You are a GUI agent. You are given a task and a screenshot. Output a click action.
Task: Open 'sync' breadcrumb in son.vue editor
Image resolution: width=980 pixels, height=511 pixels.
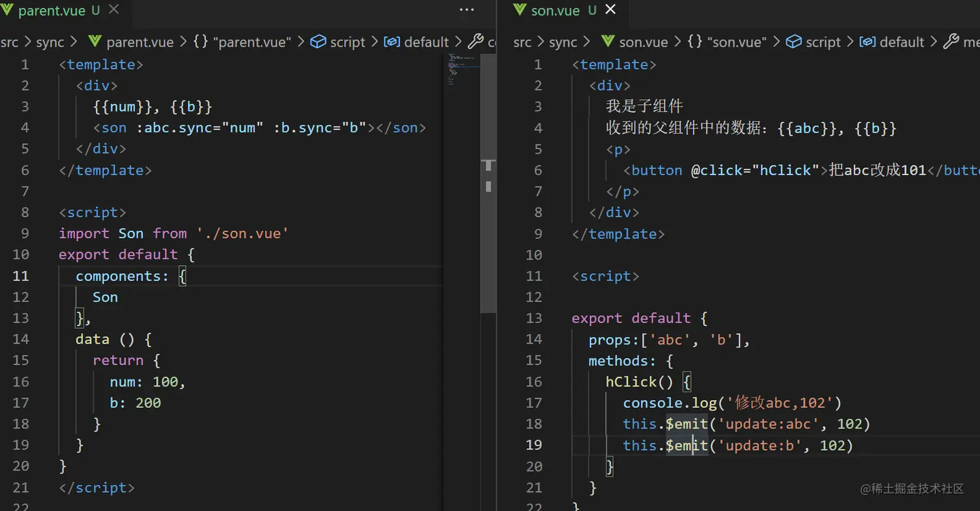pyautogui.click(x=563, y=42)
